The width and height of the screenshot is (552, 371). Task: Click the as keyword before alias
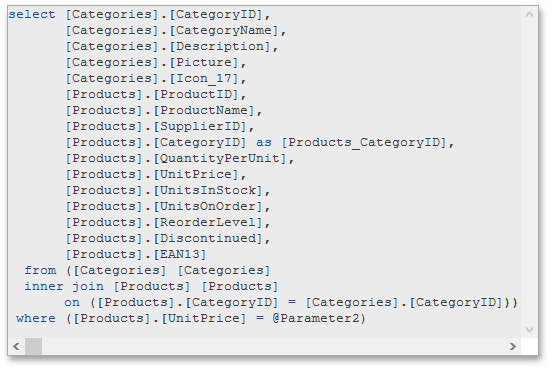tap(264, 143)
